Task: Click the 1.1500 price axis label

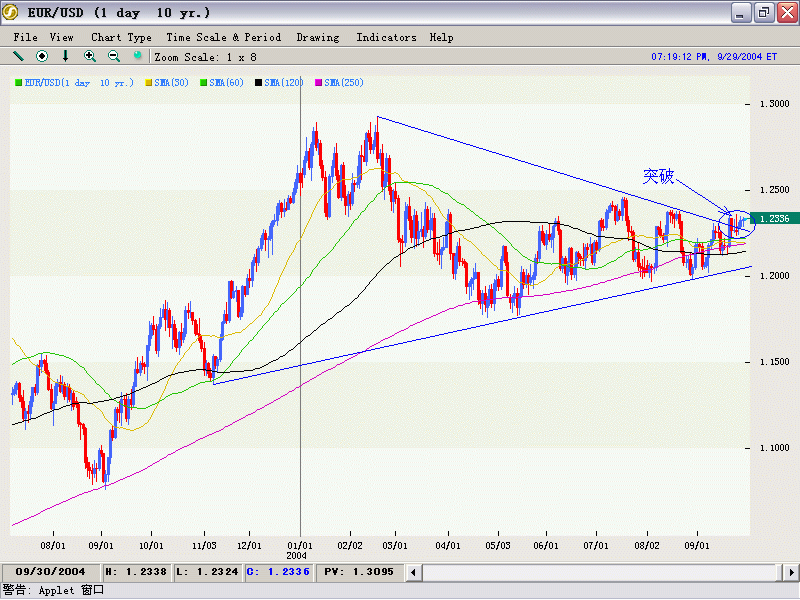Action: pyautogui.click(x=774, y=362)
